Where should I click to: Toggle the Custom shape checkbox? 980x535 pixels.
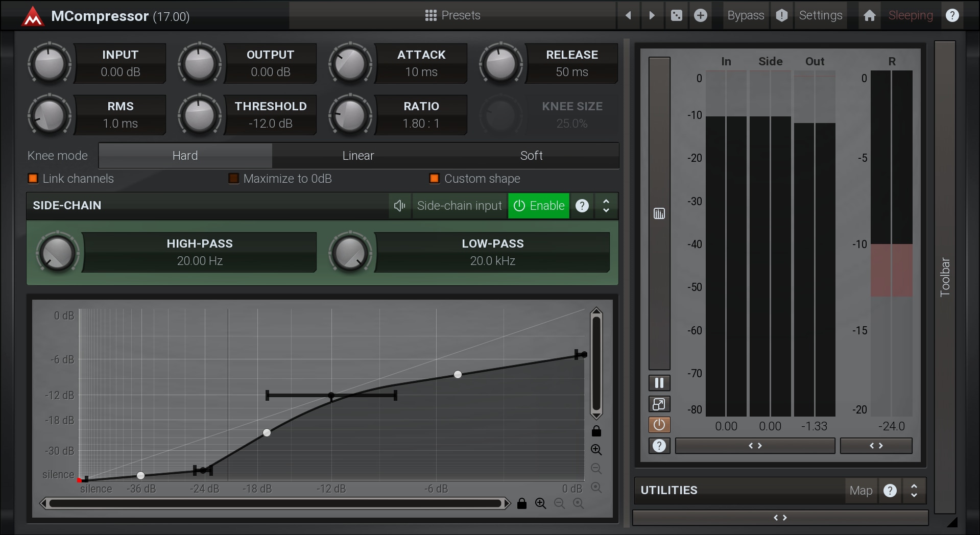pyautogui.click(x=434, y=179)
